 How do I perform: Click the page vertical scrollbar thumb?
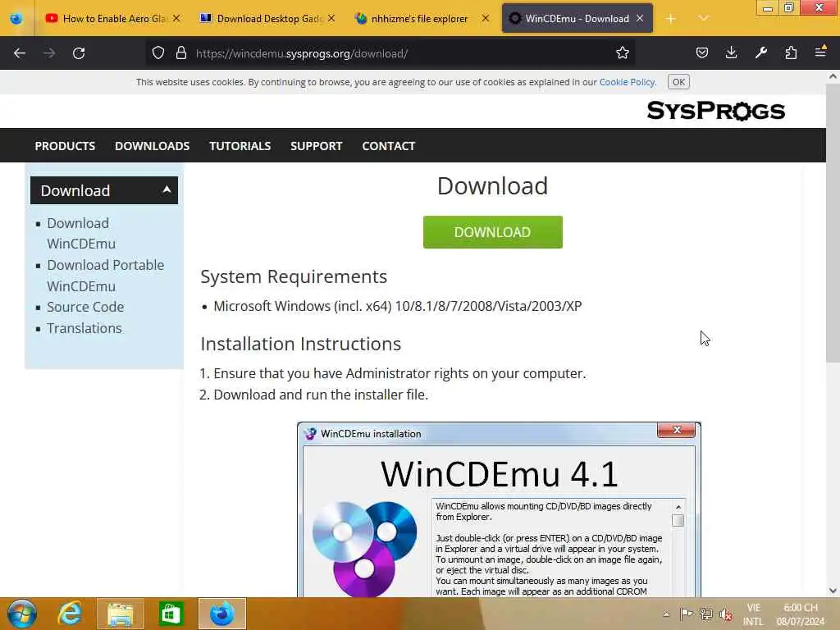click(x=833, y=225)
